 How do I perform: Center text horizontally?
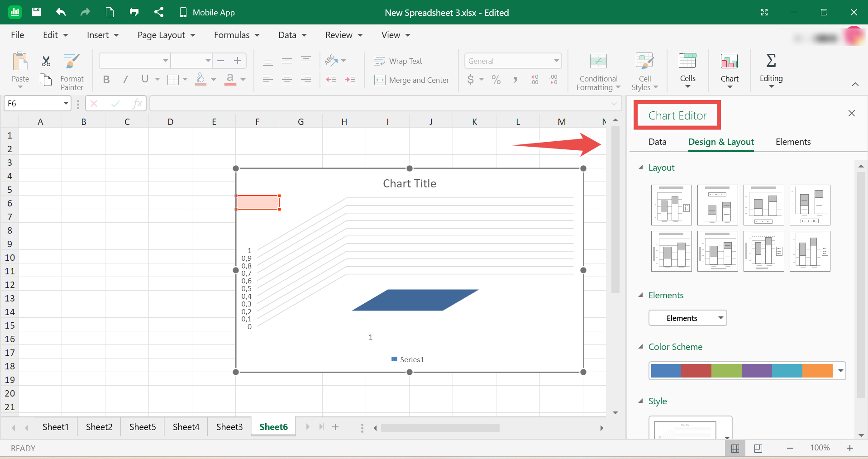(287, 80)
